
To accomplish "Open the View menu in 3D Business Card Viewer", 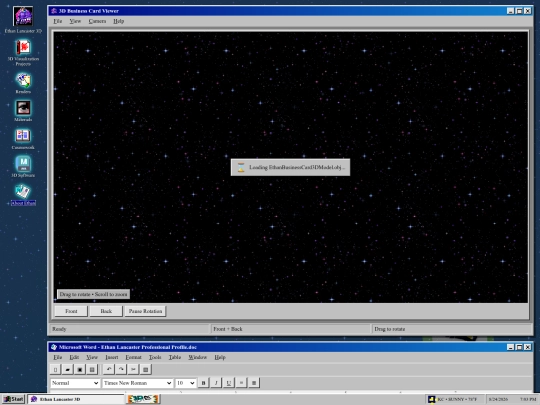I will (75, 21).
